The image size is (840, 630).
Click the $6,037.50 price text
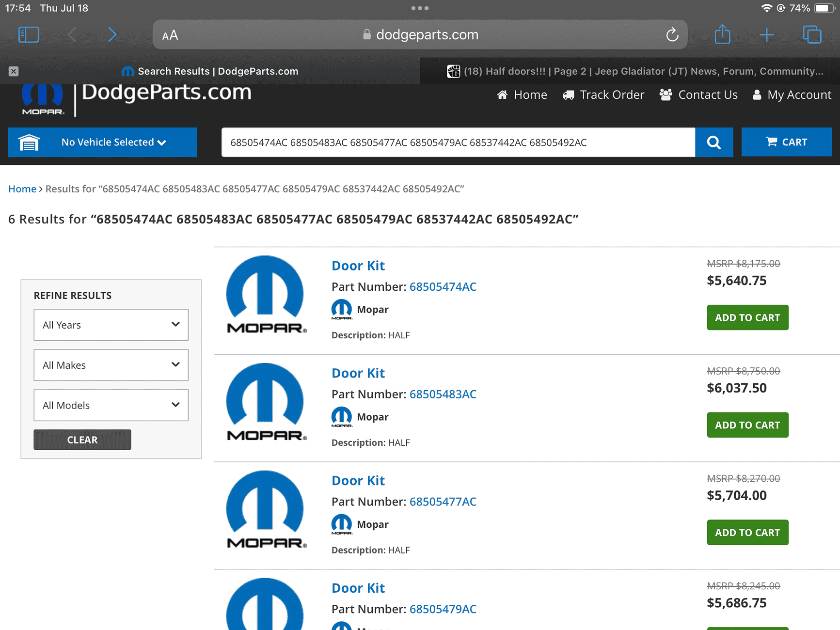point(737,388)
